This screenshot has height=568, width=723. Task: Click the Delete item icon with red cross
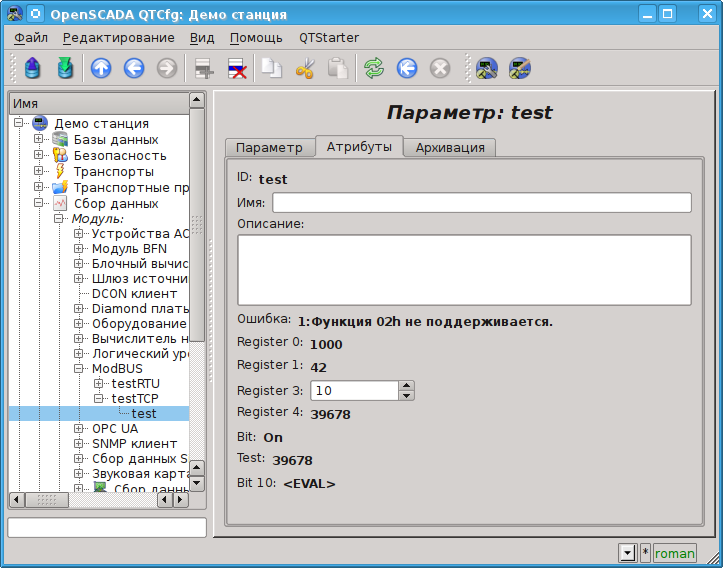click(x=238, y=68)
